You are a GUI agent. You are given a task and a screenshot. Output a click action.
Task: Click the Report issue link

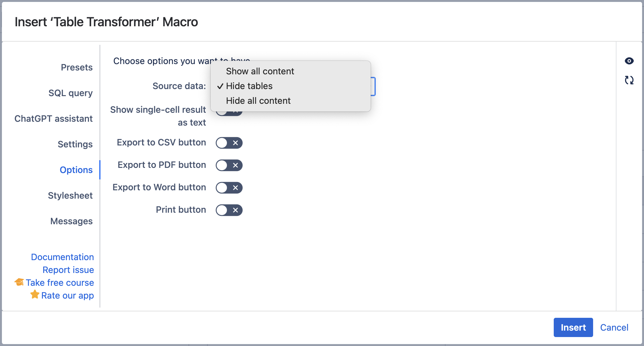click(x=68, y=270)
